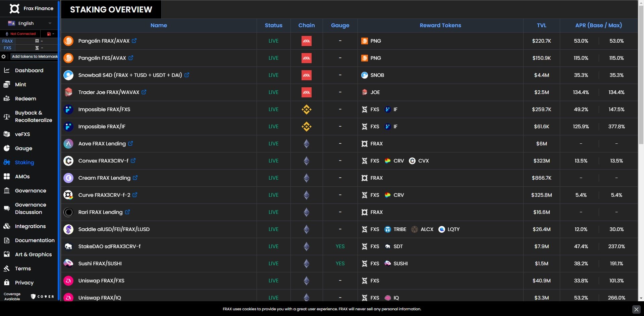Click the AMOs grid icon
644x316 pixels.
(7, 176)
